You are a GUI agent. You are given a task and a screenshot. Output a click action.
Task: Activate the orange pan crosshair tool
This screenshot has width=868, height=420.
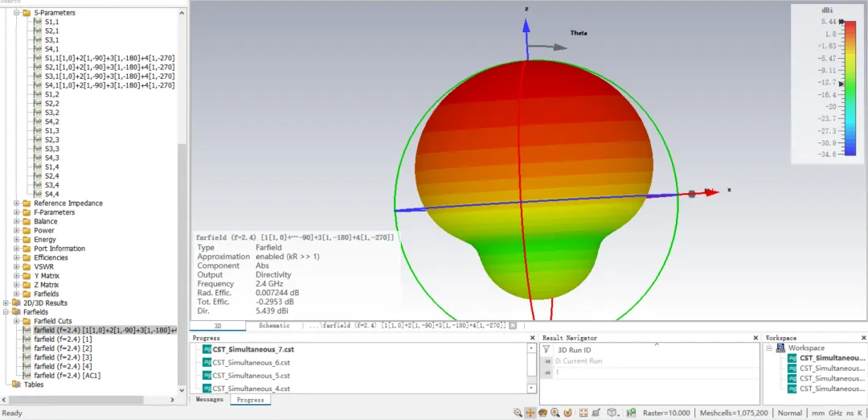pyautogui.click(x=530, y=413)
